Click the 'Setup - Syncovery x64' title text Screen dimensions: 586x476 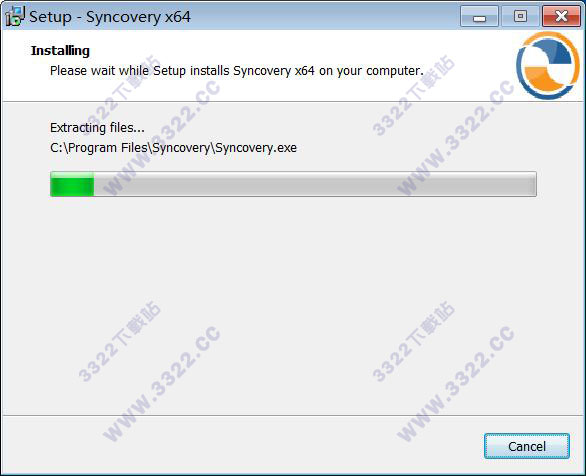tap(110, 17)
